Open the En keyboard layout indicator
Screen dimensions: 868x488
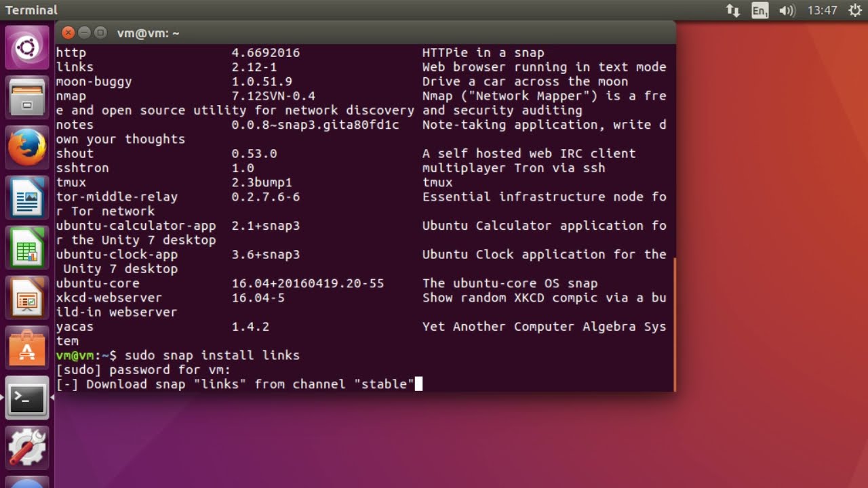760,10
